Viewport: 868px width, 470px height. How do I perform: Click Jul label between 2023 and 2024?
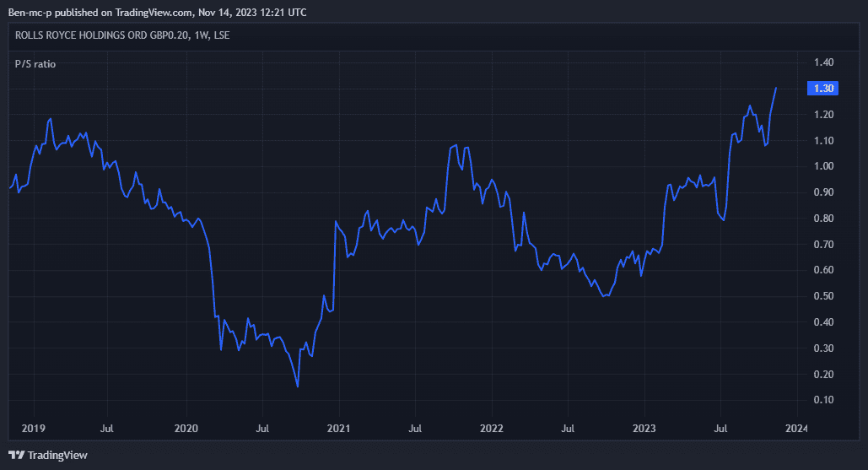720,429
